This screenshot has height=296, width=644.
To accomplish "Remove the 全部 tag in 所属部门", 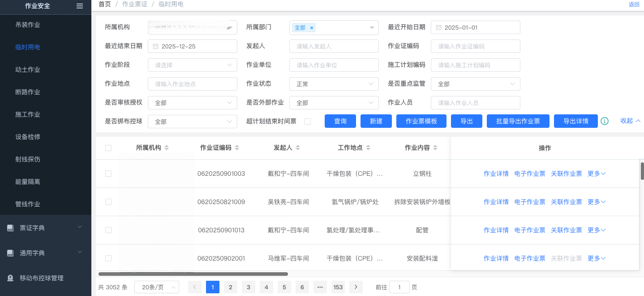I will click(312, 28).
